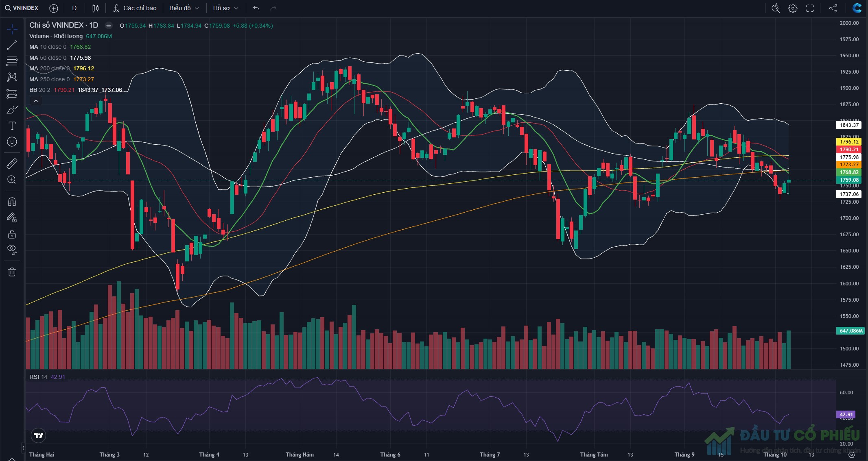This screenshot has height=461, width=868.
Task: Click the TradingView logo
Action: click(39, 436)
